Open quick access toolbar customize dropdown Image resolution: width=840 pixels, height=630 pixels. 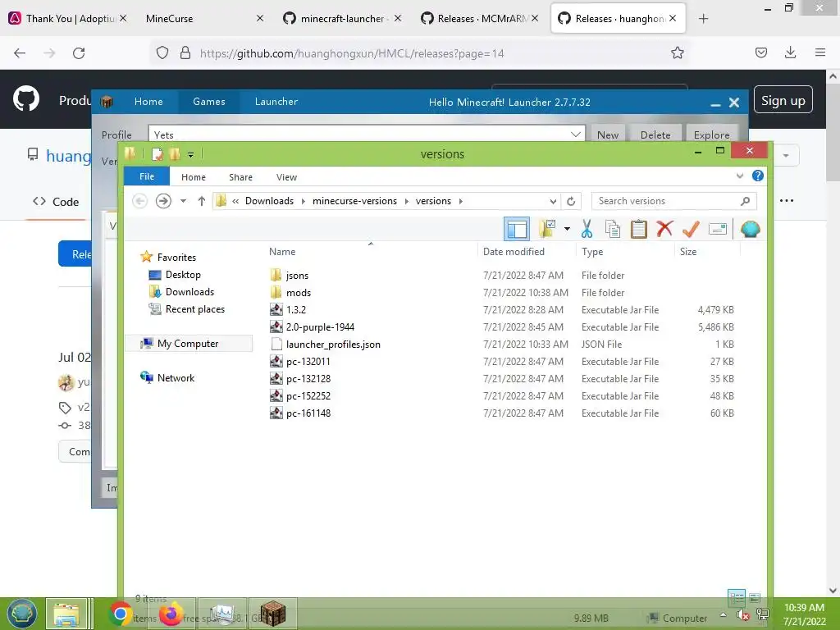[x=190, y=154]
